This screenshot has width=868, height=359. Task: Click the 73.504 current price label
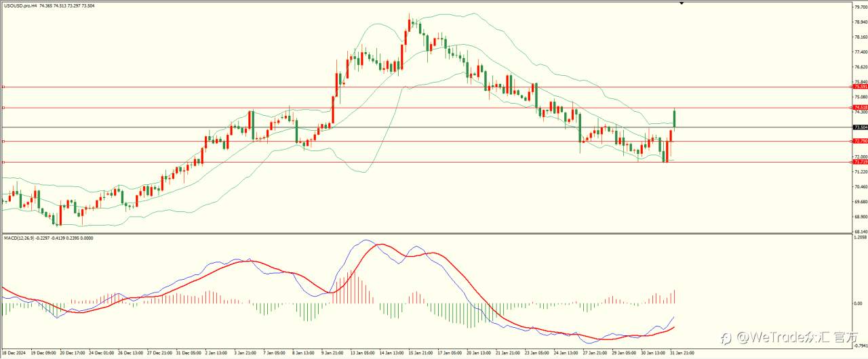tap(860, 127)
